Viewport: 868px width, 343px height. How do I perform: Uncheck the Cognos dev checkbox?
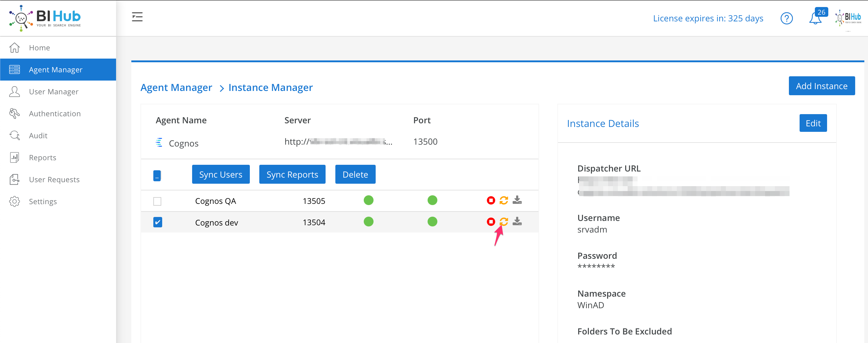pyautogui.click(x=158, y=222)
